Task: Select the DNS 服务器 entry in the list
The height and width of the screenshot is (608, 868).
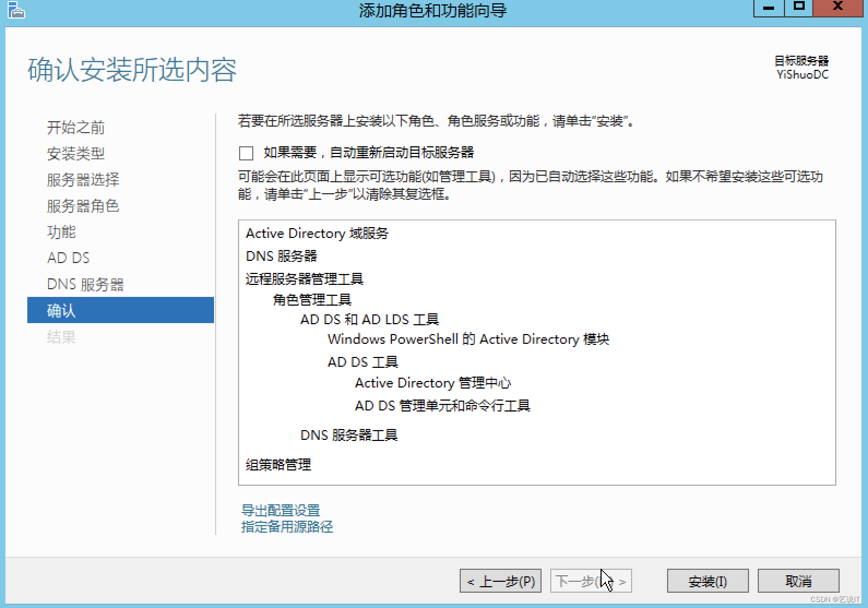Action: point(282,257)
